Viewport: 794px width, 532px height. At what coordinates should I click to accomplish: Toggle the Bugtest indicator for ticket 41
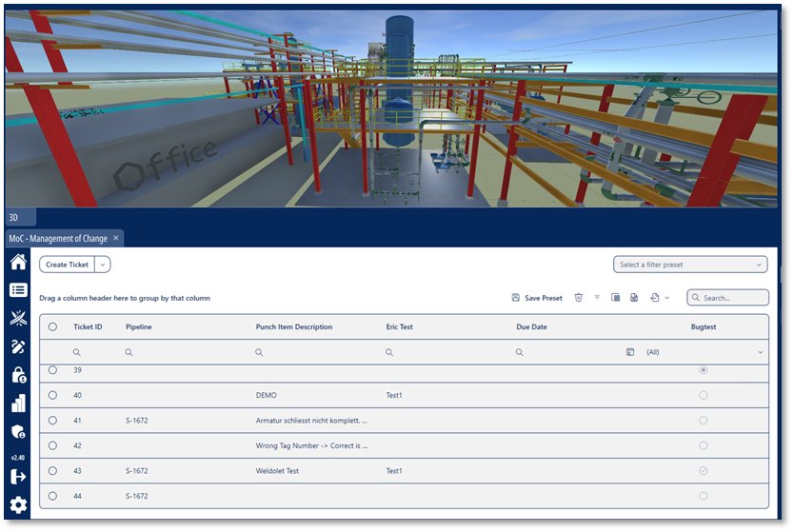(x=703, y=420)
